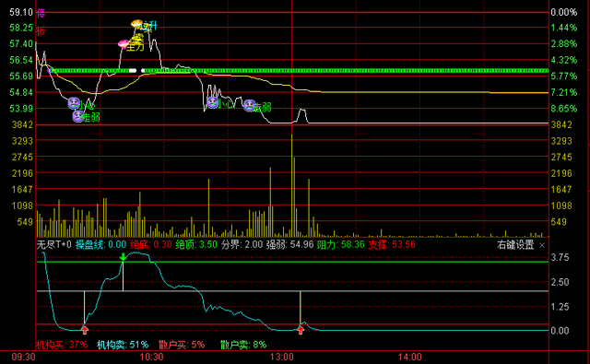Viewport: 590px width, 364px height.
Task: Select the 无尽T+0 indicator name
Action: point(54,245)
